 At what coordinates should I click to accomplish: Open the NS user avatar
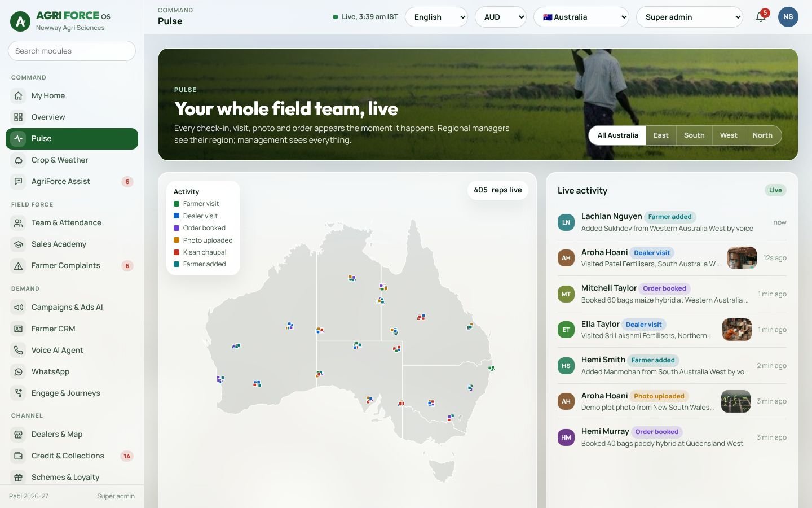tap(788, 17)
